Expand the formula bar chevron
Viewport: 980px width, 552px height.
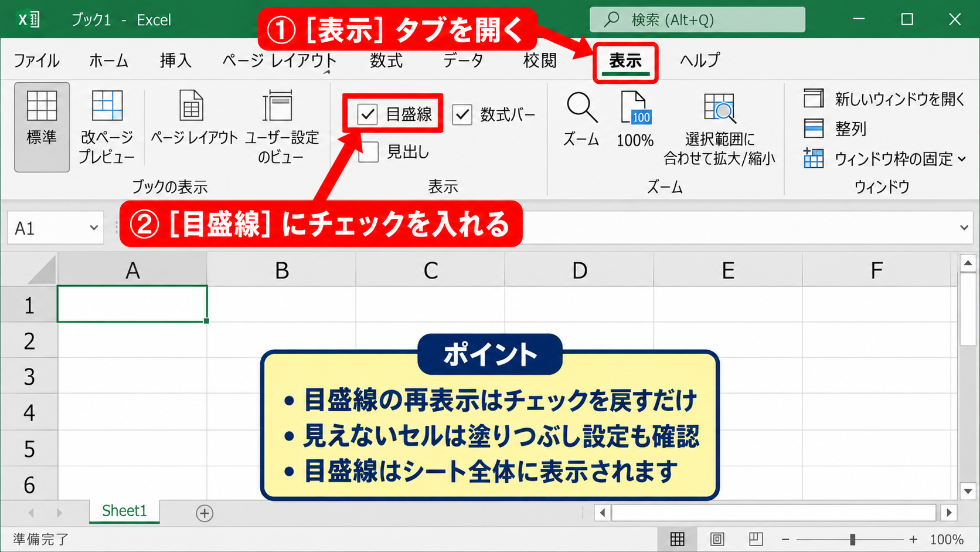(964, 228)
